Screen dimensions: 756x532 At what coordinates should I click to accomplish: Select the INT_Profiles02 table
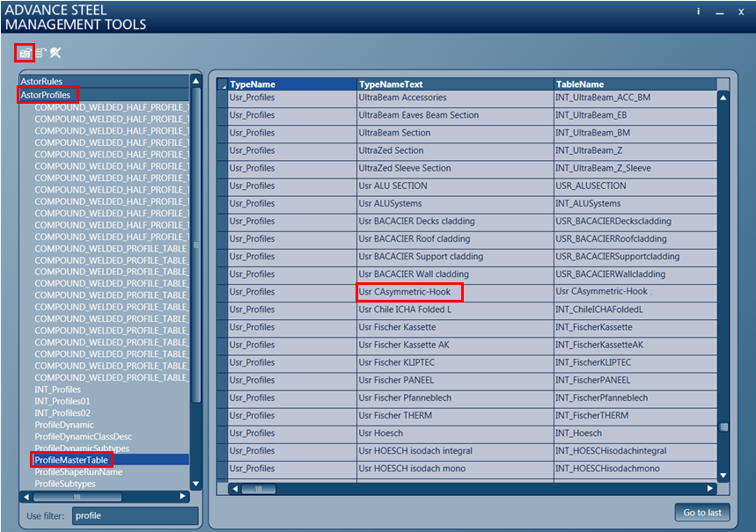point(62,413)
